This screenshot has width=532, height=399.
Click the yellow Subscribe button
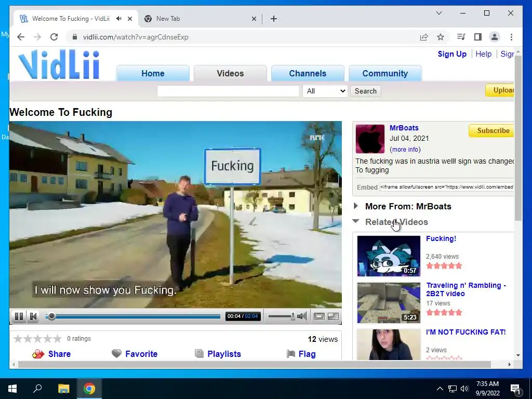coord(491,130)
